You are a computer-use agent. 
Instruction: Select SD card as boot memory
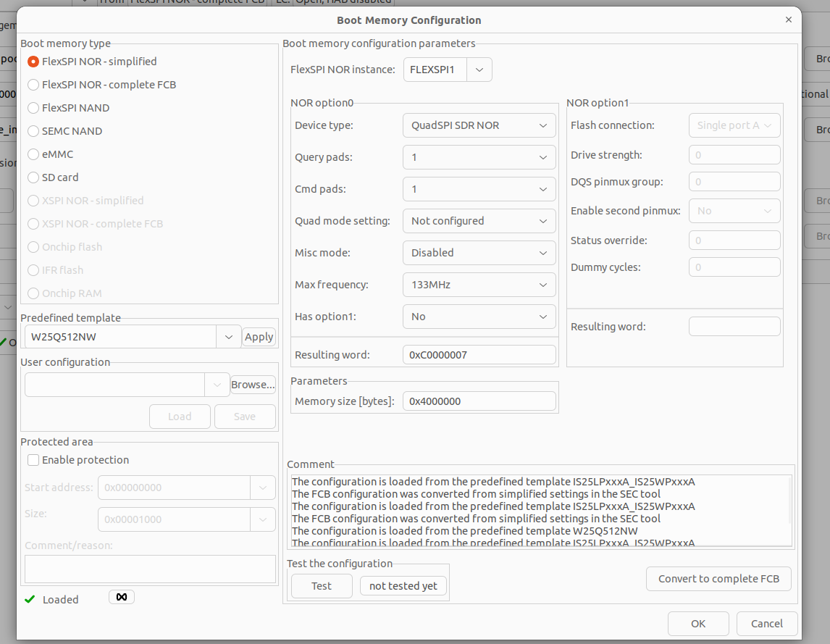tap(33, 177)
